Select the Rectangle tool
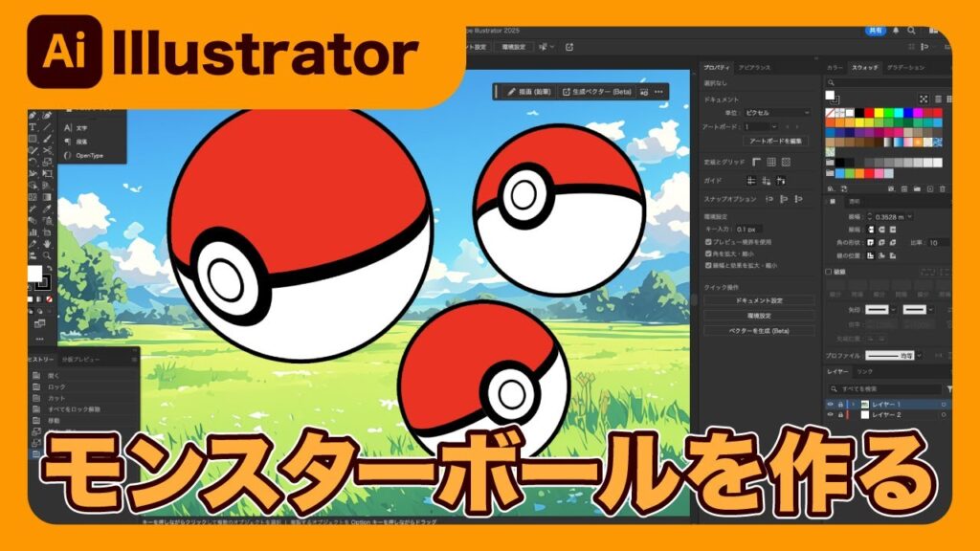 [33, 139]
